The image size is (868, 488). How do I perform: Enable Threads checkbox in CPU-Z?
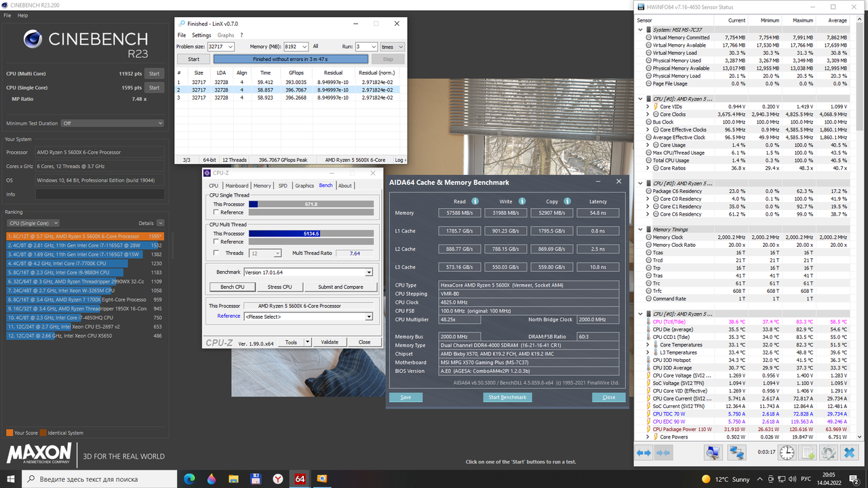216,253
